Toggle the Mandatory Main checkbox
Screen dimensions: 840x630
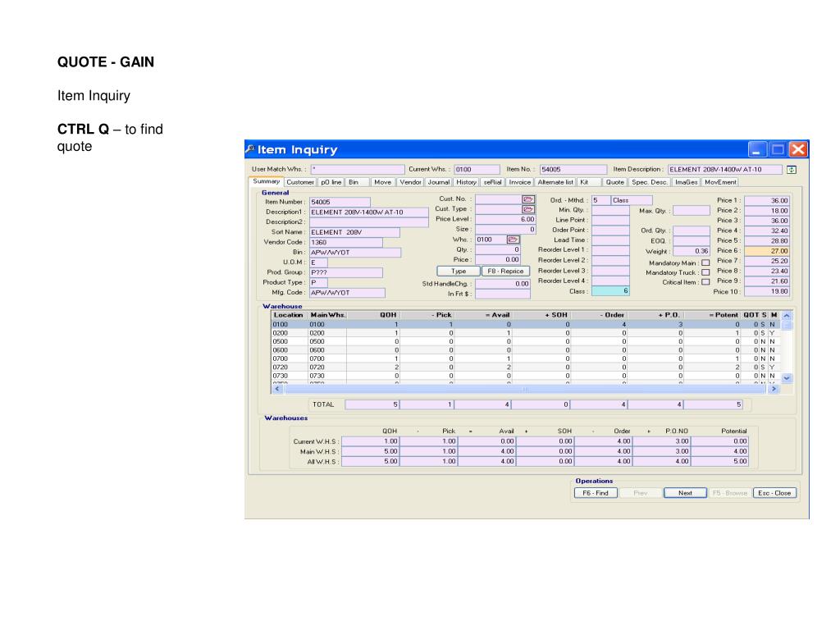(x=705, y=263)
